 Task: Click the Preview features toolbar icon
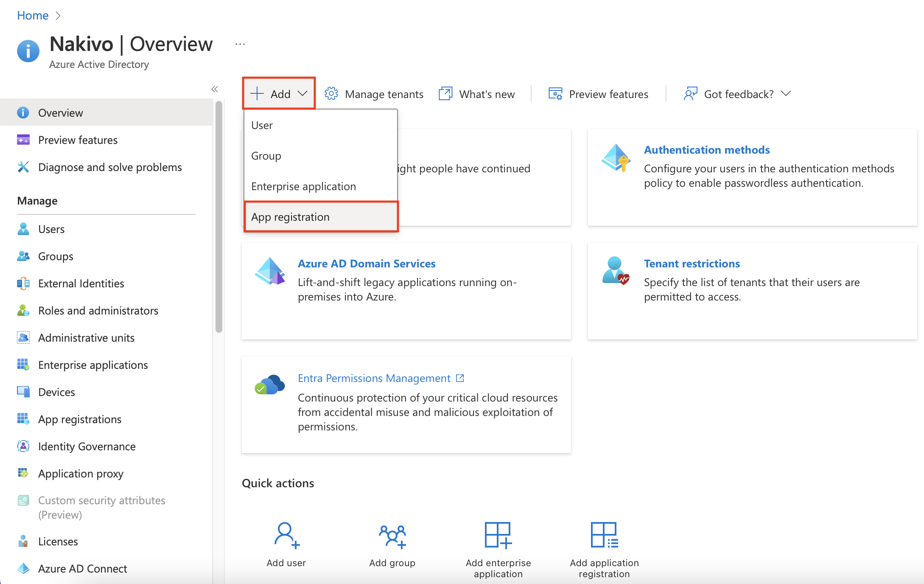[x=555, y=94]
